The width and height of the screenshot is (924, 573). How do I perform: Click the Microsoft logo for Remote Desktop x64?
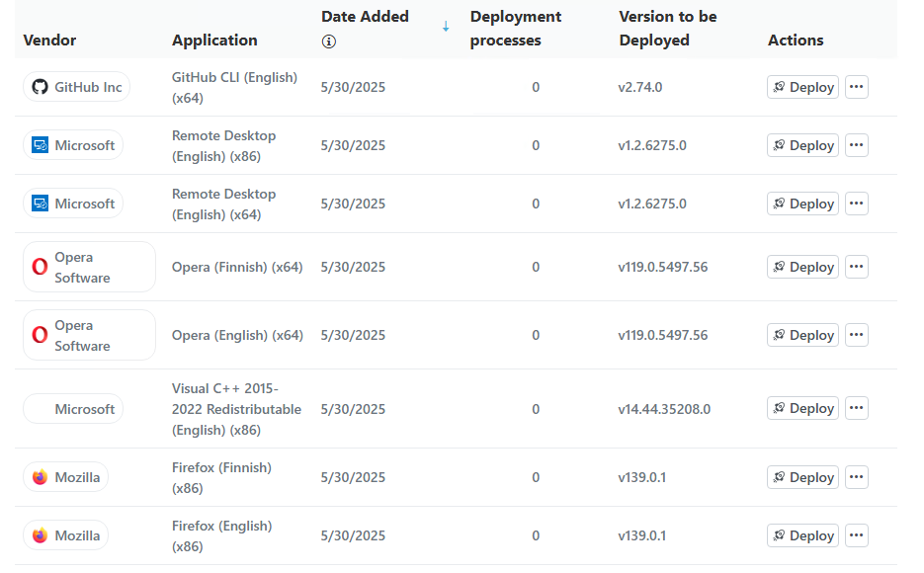[x=41, y=204]
